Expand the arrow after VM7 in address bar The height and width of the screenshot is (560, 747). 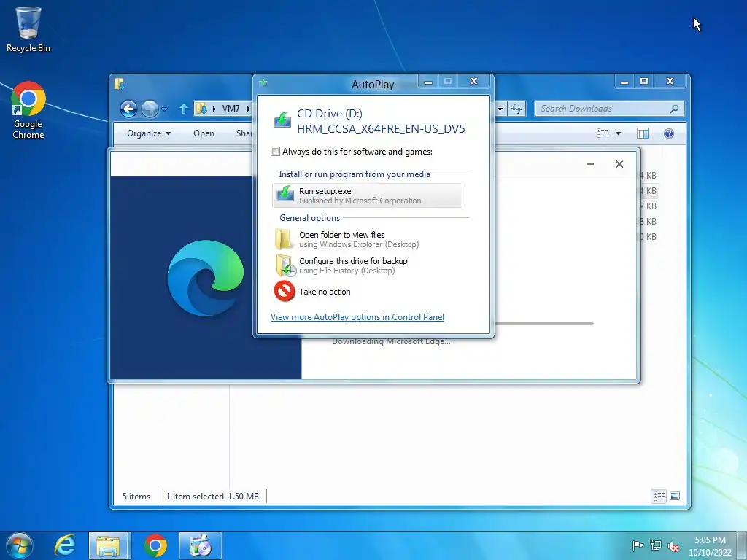coord(248,109)
